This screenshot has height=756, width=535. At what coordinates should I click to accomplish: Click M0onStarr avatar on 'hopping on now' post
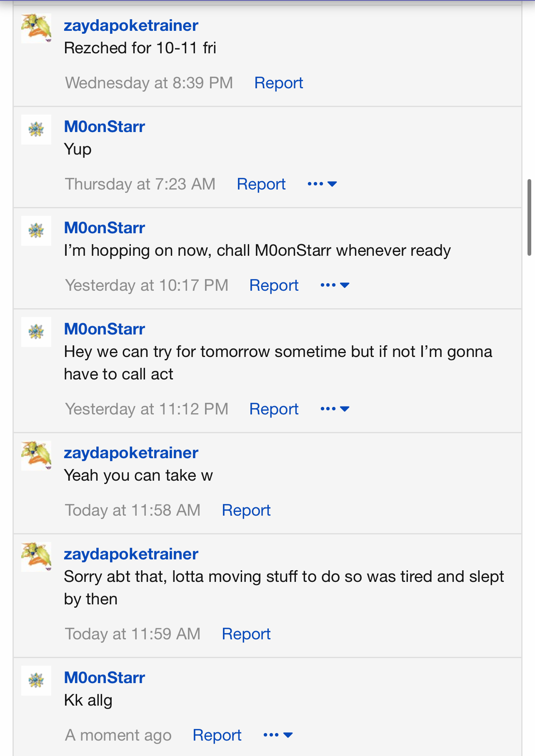click(36, 230)
